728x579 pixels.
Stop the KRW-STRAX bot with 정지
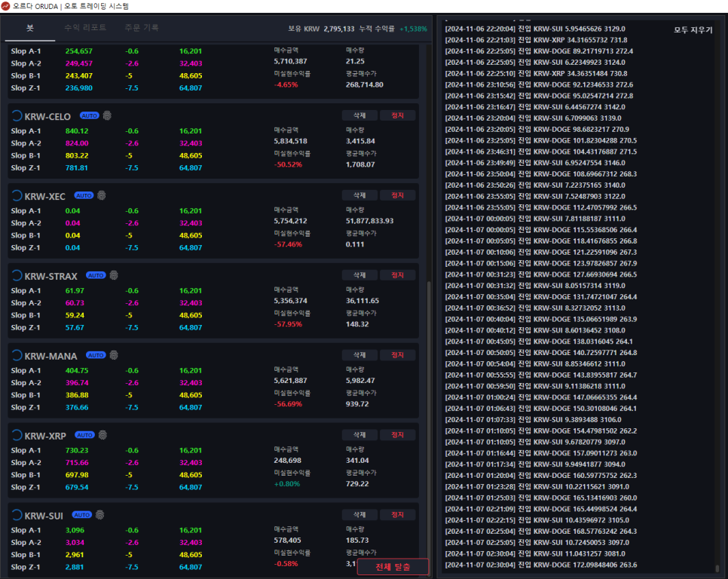(x=397, y=275)
